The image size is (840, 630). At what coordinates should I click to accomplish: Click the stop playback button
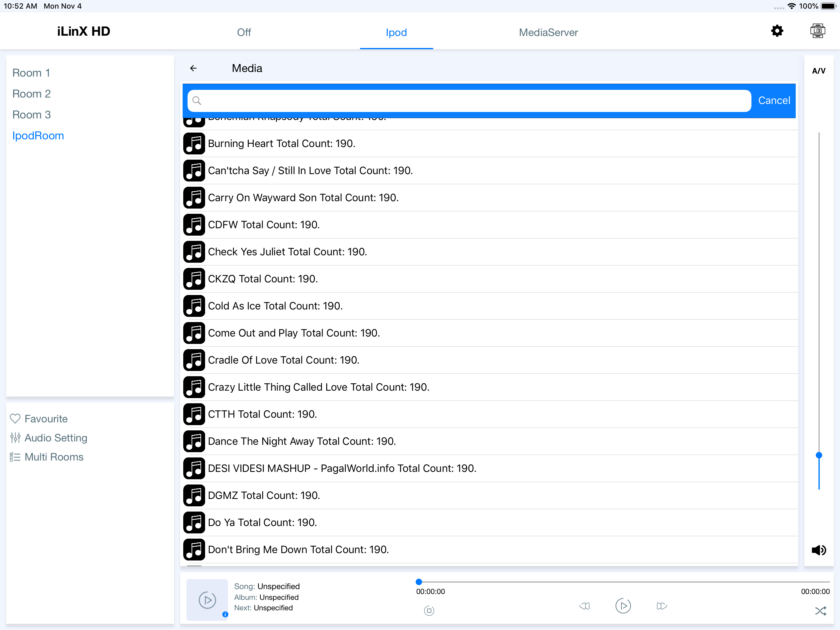pos(429,611)
